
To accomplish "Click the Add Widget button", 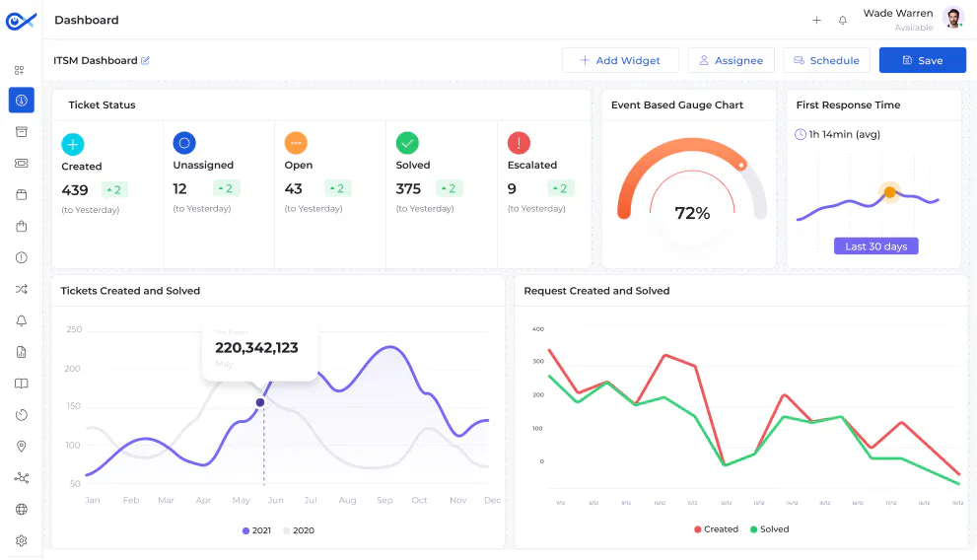I will (x=620, y=60).
